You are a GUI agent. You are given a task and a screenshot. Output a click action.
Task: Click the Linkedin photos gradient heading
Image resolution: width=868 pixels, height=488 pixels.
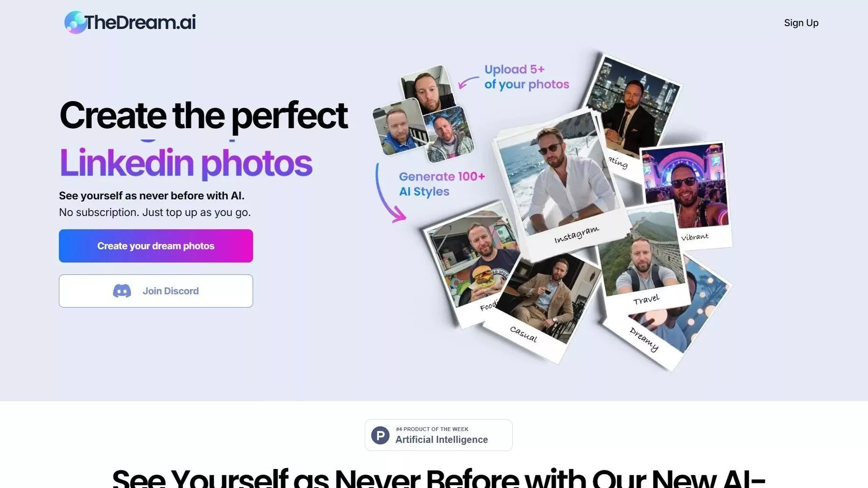click(186, 163)
